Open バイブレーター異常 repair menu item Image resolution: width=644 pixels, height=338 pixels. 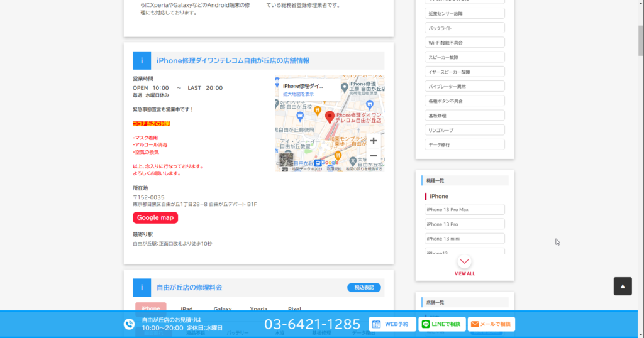point(465,86)
